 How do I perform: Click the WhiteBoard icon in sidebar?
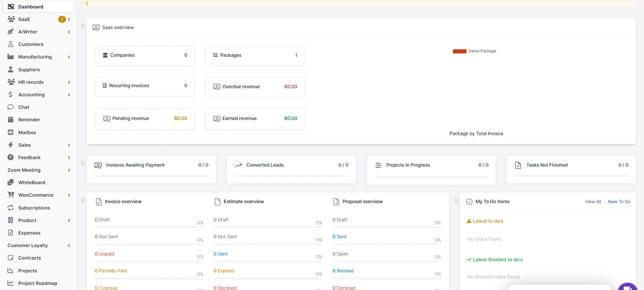pos(10,183)
